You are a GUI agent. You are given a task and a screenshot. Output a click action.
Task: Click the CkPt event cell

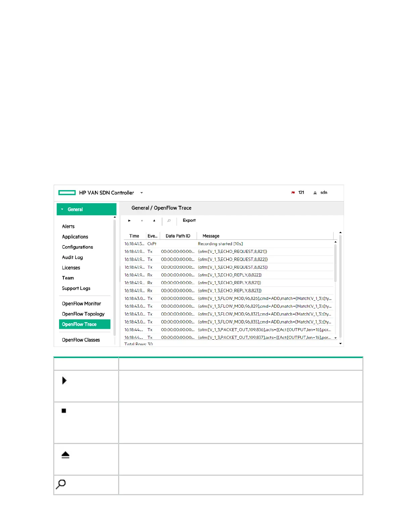point(152,244)
